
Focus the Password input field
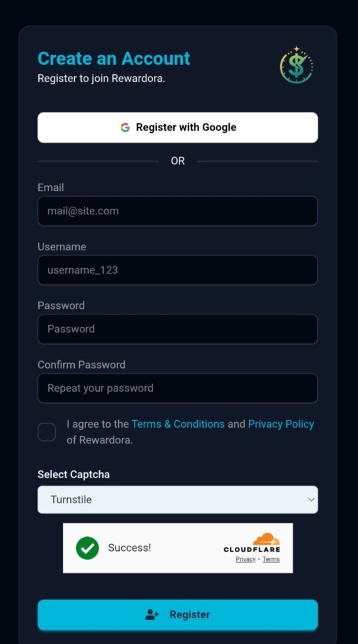(x=178, y=329)
